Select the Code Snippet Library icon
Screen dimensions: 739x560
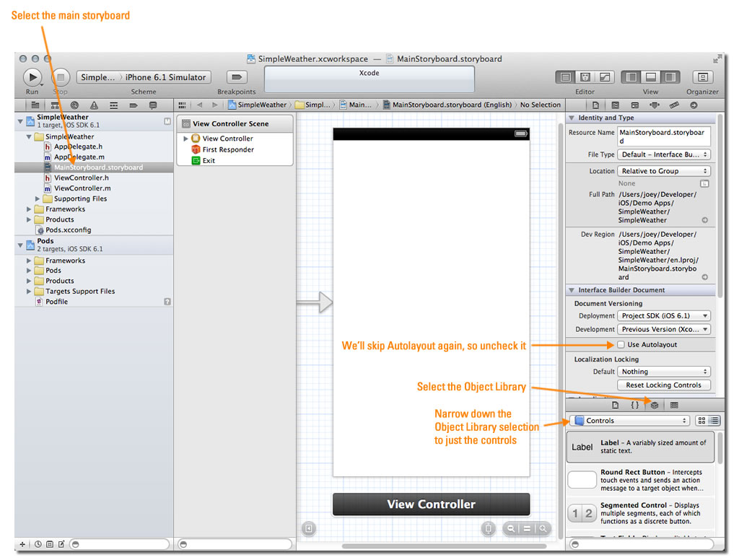point(635,405)
